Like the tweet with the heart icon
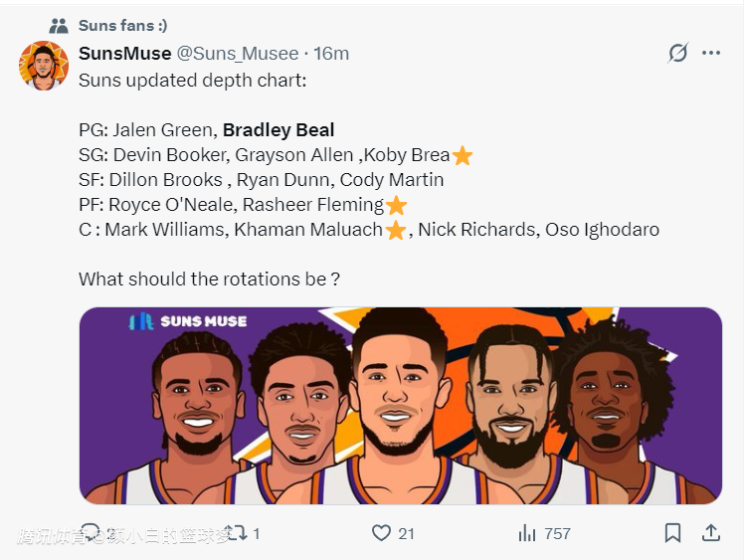 click(x=381, y=533)
